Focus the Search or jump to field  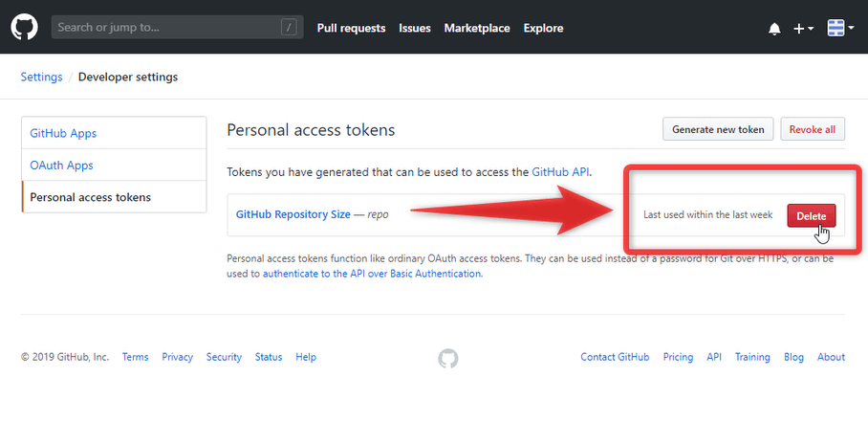tap(177, 27)
